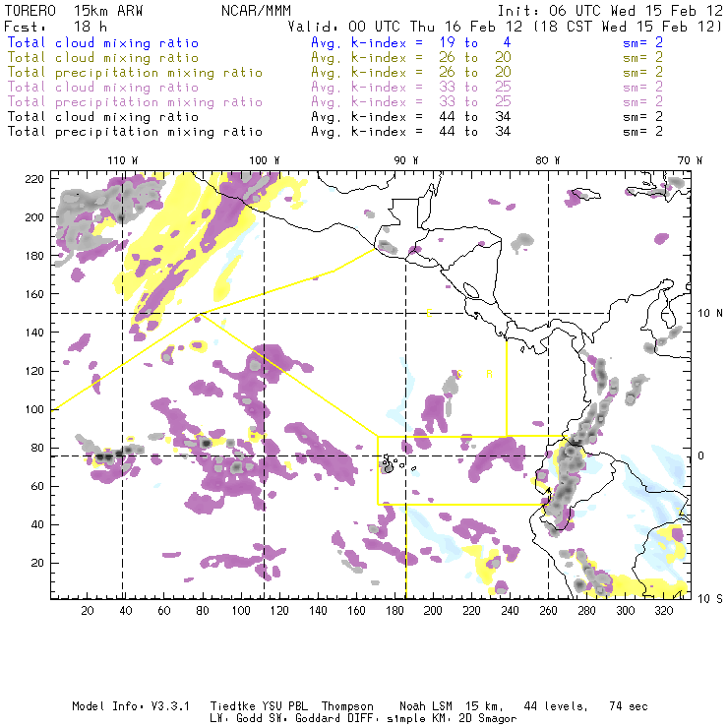The height and width of the screenshot is (728, 728).
Task: Select the "Fcst: 18 h" forecast label
Action: [56, 27]
